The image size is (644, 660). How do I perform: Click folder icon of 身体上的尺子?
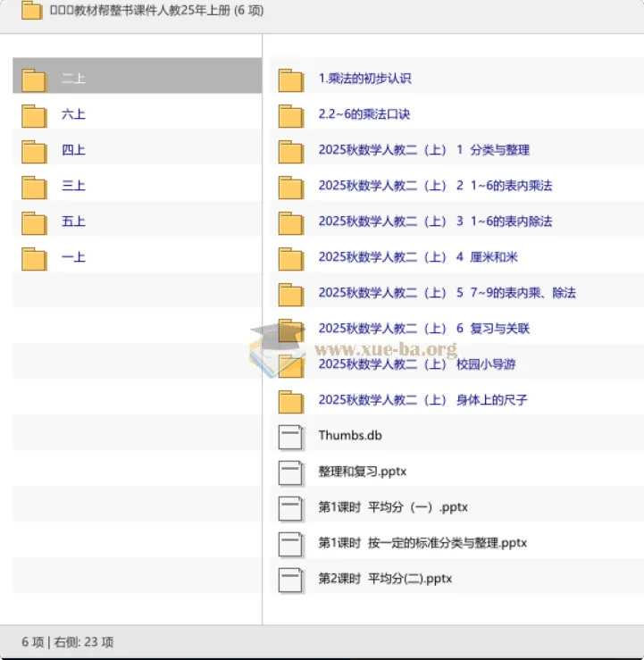tap(291, 402)
